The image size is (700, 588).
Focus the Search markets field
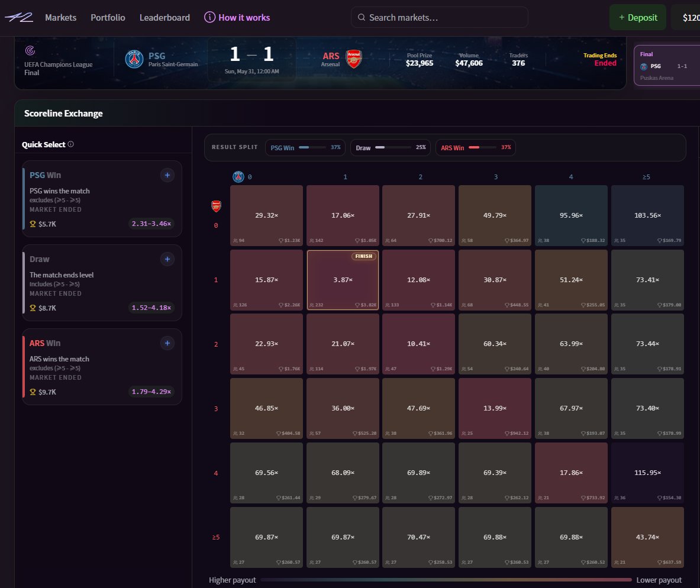tap(439, 17)
